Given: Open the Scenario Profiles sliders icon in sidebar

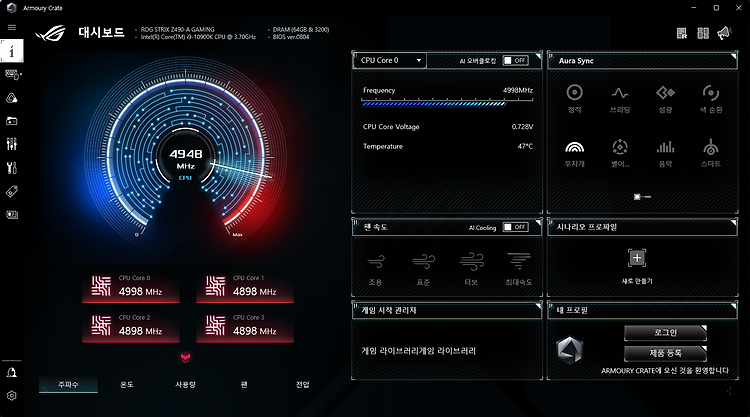Looking at the screenshot, I should tap(12, 144).
